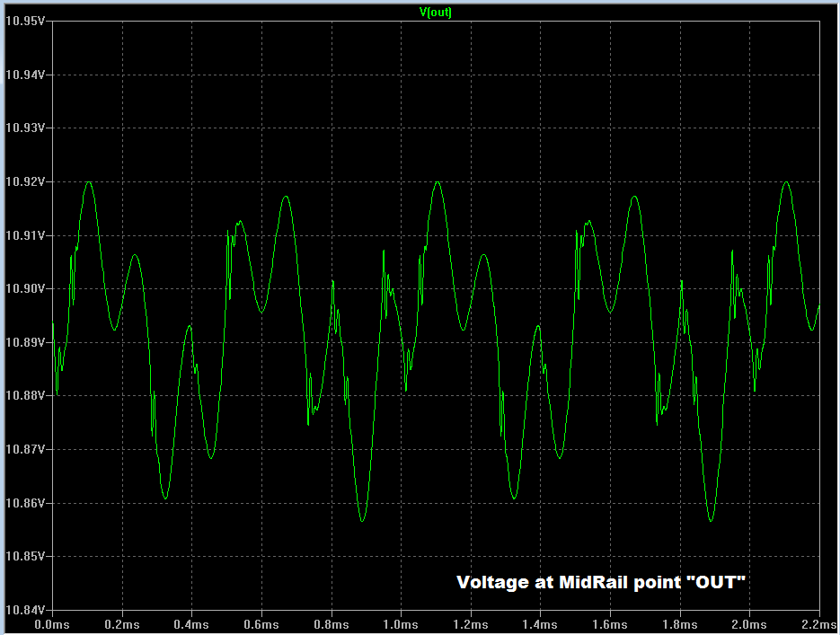This screenshot has width=840, height=635.
Task: Click the 0.8ms time axis label
Action: [x=332, y=624]
